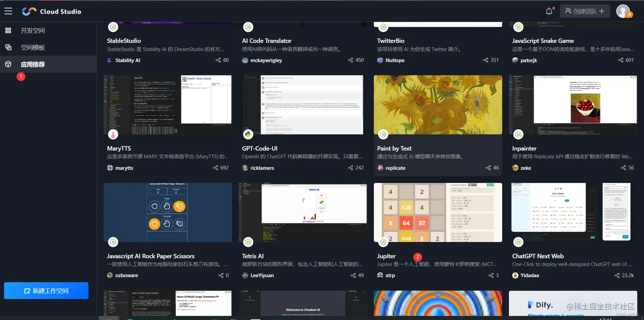
Task: Click the 创建团队 button
Action: pyautogui.click(x=585, y=11)
